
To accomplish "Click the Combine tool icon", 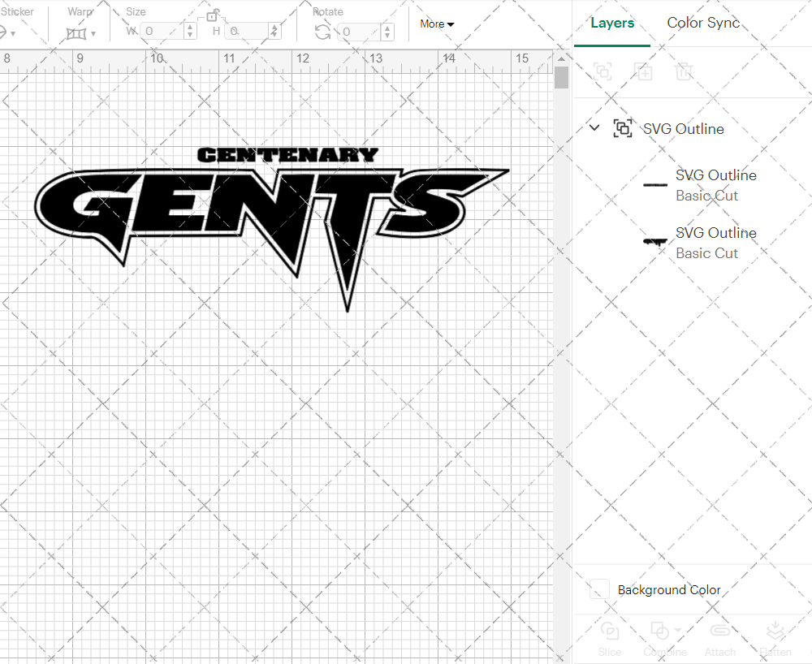I will [x=659, y=631].
